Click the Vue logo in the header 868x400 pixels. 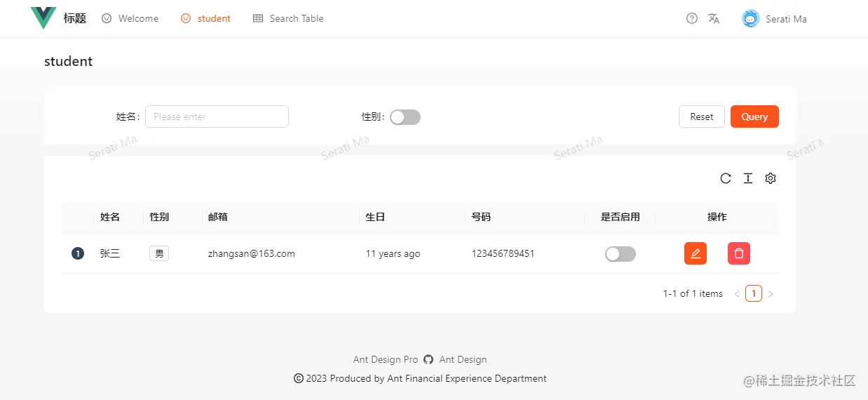43,18
